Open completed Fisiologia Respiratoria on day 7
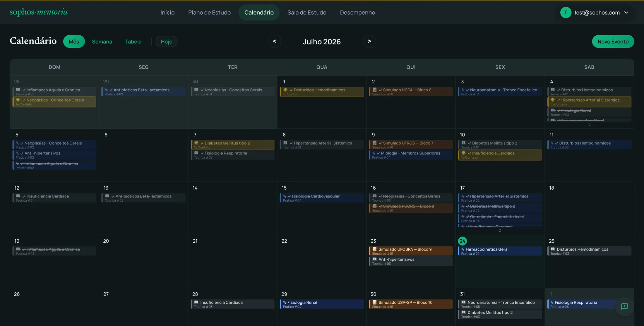 coord(232,155)
